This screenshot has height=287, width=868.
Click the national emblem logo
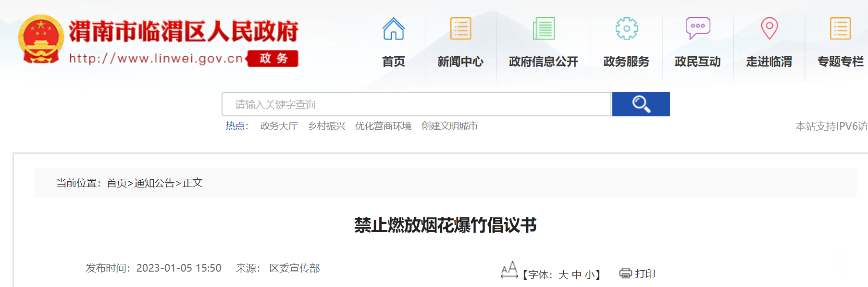tap(41, 39)
